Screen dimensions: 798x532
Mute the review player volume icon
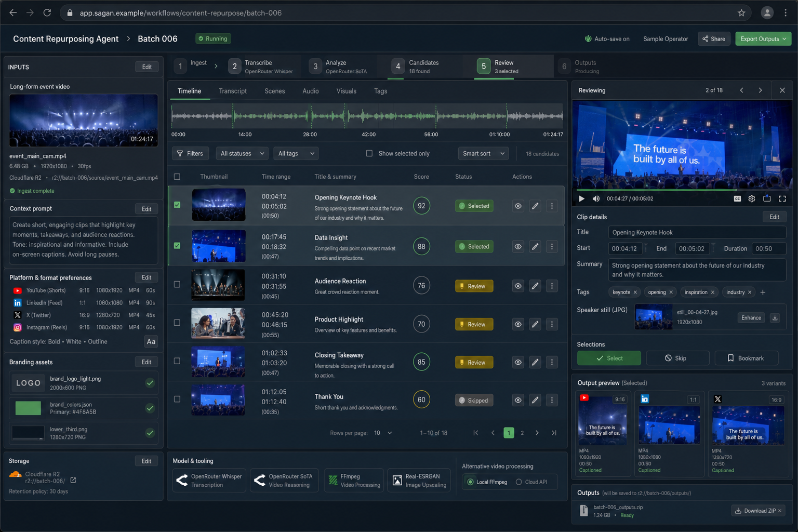[x=596, y=198]
